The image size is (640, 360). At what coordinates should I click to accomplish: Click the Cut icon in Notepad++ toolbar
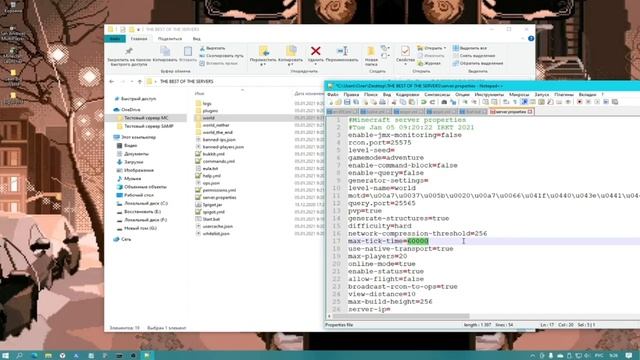(x=394, y=102)
